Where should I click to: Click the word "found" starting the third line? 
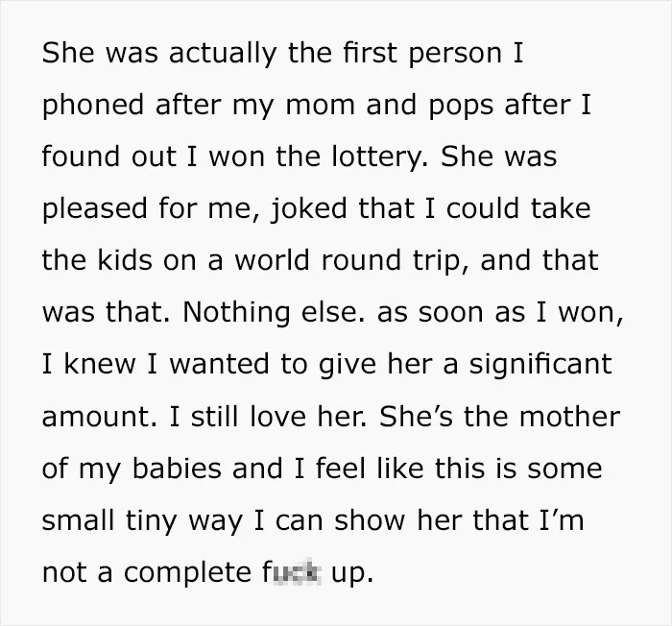(x=81, y=156)
